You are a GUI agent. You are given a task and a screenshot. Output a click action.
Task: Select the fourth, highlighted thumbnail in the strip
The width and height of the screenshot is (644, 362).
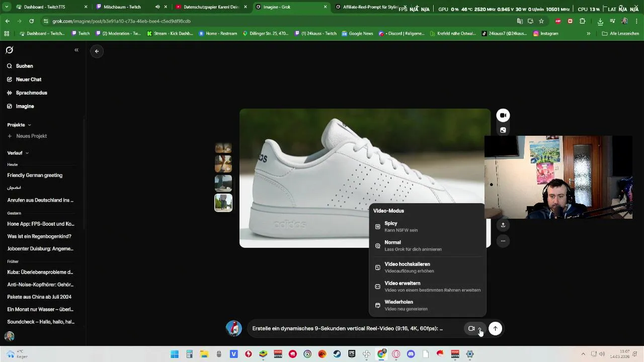click(223, 203)
